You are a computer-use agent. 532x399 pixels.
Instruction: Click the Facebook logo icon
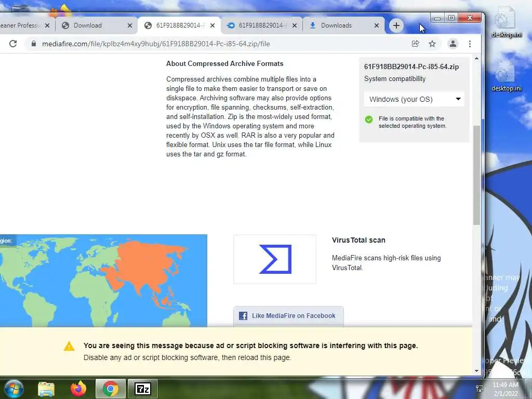(x=243, y=316)
